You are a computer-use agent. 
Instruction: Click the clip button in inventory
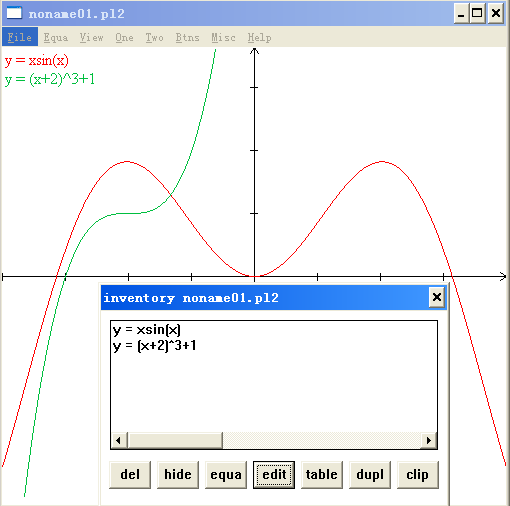click(x=418, y=475)
